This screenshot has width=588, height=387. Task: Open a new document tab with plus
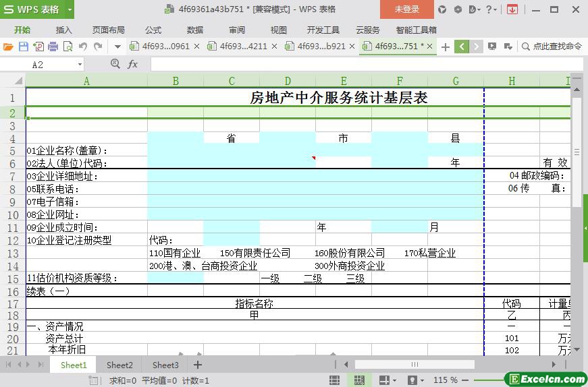coord(445,47)
